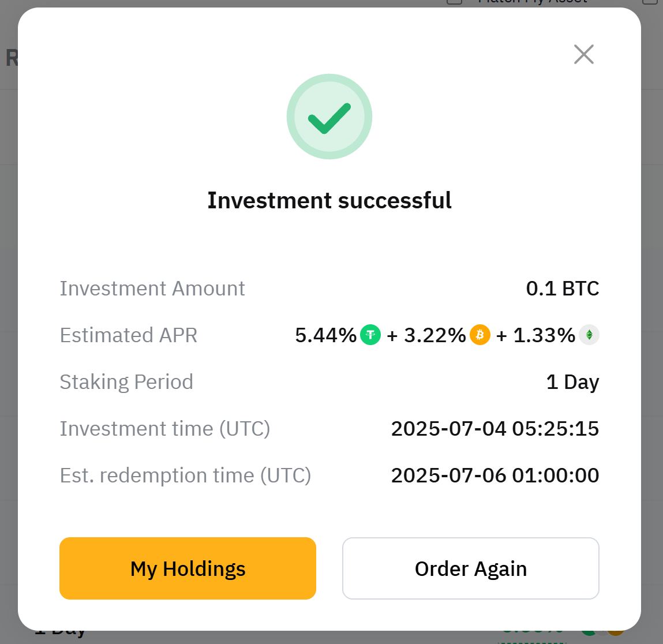Click the orange Bitcoin coin icon
This screenshot has width=663, height=644.
pyautogui.click(x=480, y=335)
